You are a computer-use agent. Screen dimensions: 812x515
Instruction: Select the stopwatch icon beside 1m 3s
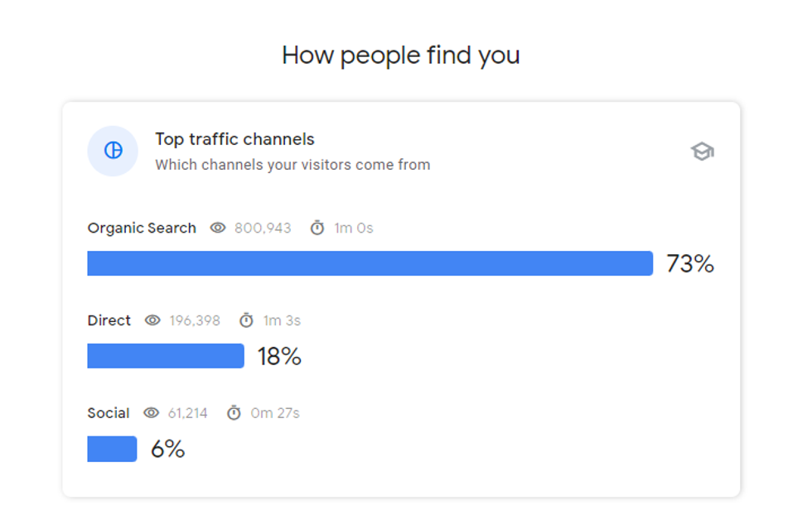245,320
